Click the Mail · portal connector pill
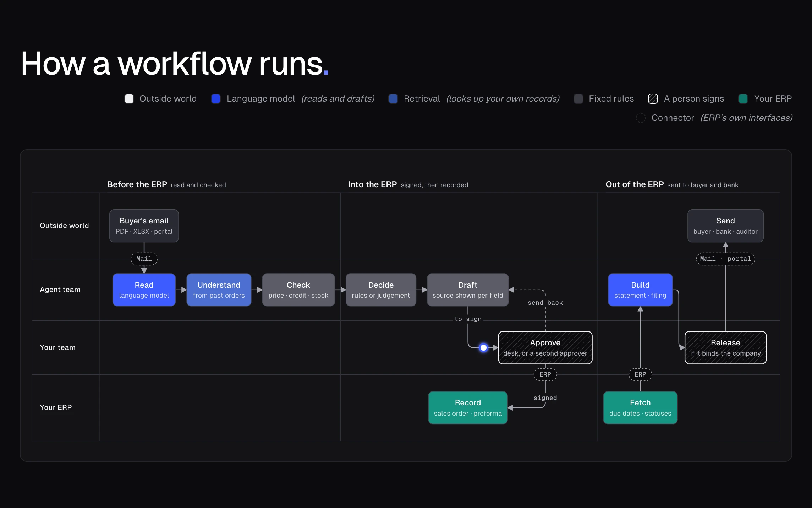Image resolution: width=812 pixels, height=508 pixels. click(x=726, y=259)
